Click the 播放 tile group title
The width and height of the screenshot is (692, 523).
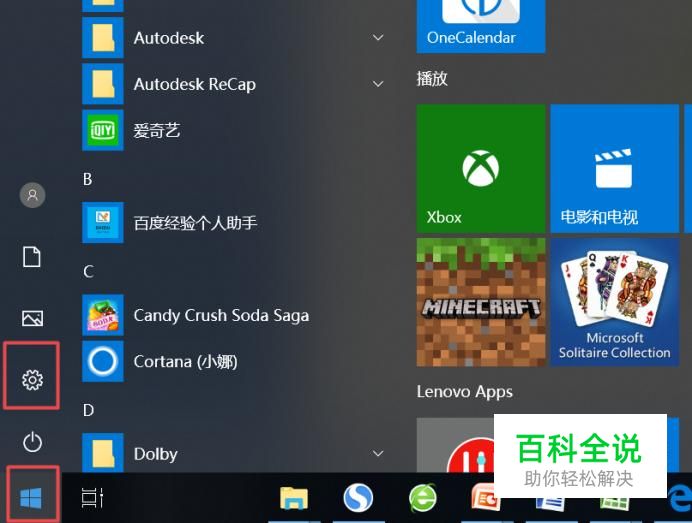(432, 79)
